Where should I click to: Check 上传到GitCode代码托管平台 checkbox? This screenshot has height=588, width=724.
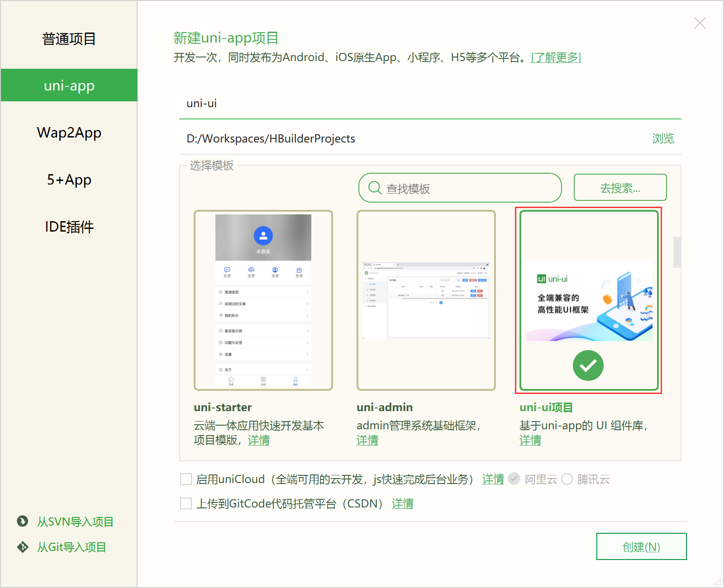point(186,503)
